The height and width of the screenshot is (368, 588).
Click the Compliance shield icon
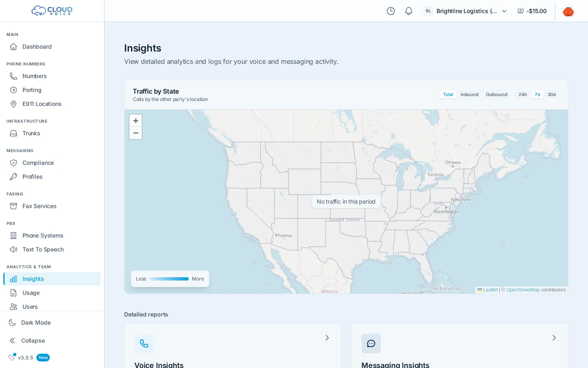coord(13,163)
